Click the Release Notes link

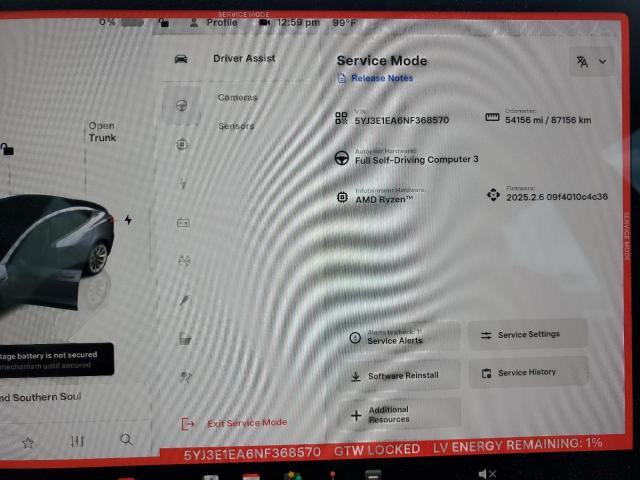(x=381, y=78)
